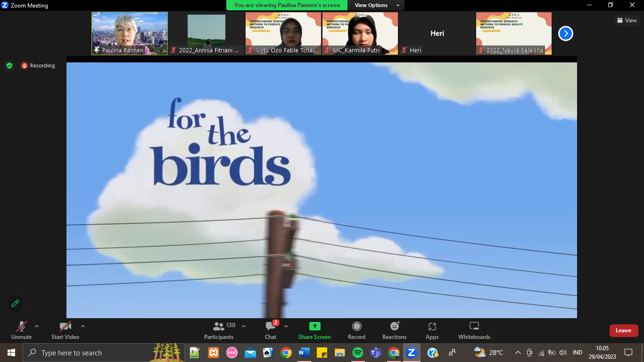The width and height of the screenshot is (644, 362).
Task: Select Paulina Pannen's video thumbnail
Action: [130, 33]
